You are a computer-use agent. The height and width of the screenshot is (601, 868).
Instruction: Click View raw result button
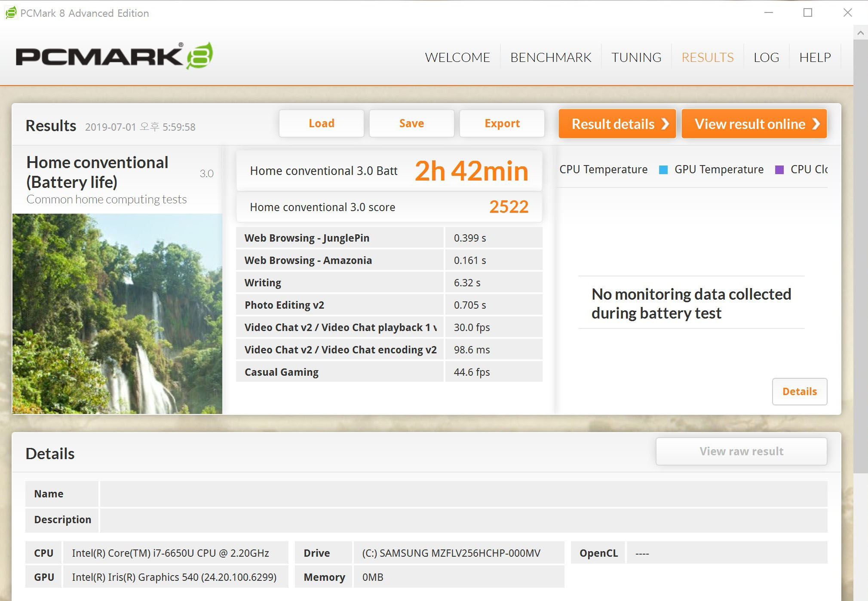point(741,451)
